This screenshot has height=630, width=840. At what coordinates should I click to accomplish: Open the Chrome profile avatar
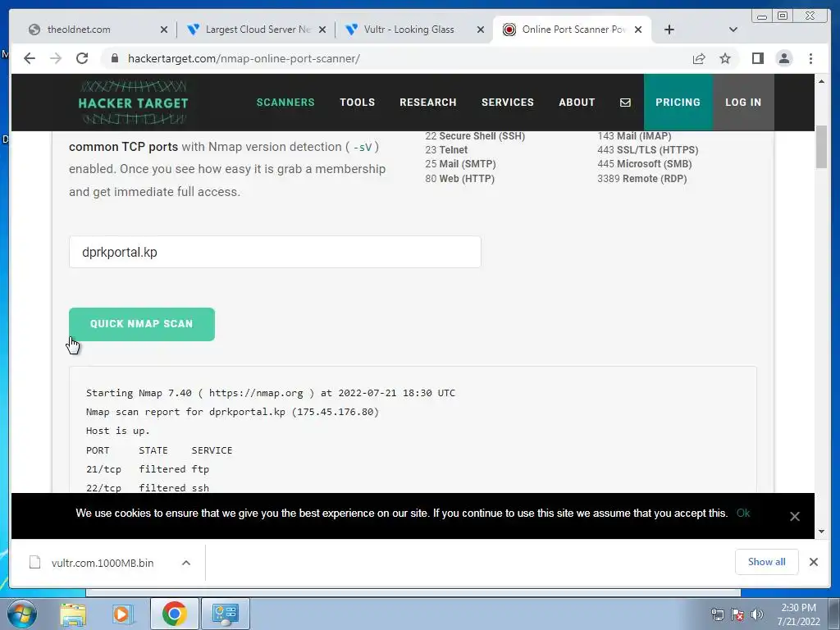pos(783,58)
